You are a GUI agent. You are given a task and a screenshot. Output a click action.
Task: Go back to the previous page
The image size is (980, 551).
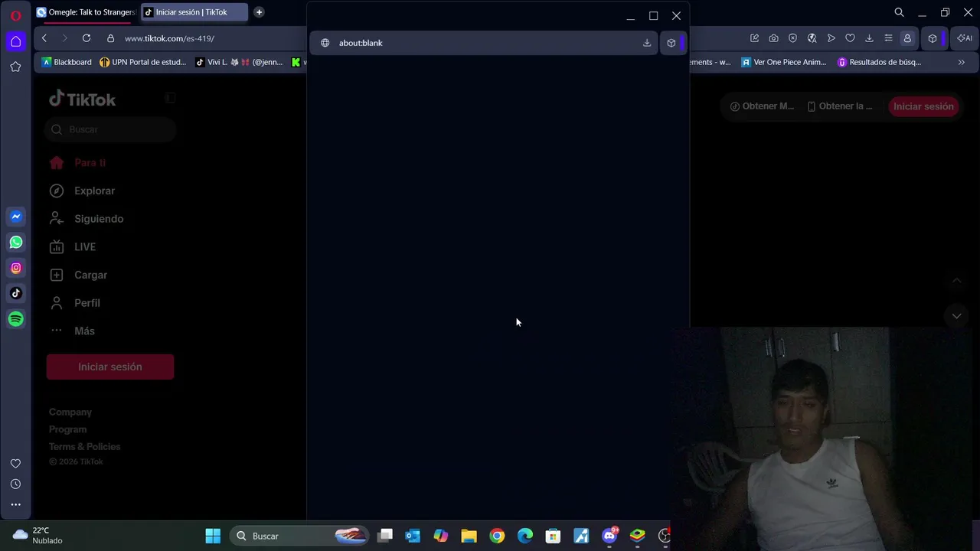point(44,38)
